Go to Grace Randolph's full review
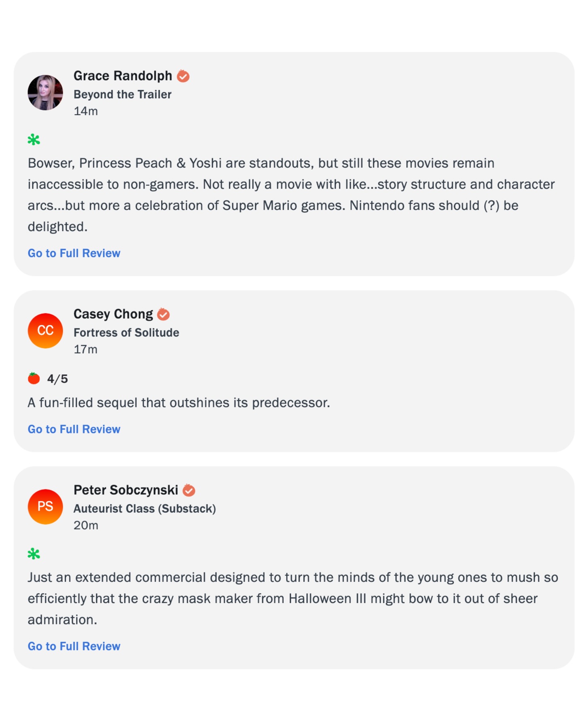Screen dimensions: 583x728 tap(74, 253)
